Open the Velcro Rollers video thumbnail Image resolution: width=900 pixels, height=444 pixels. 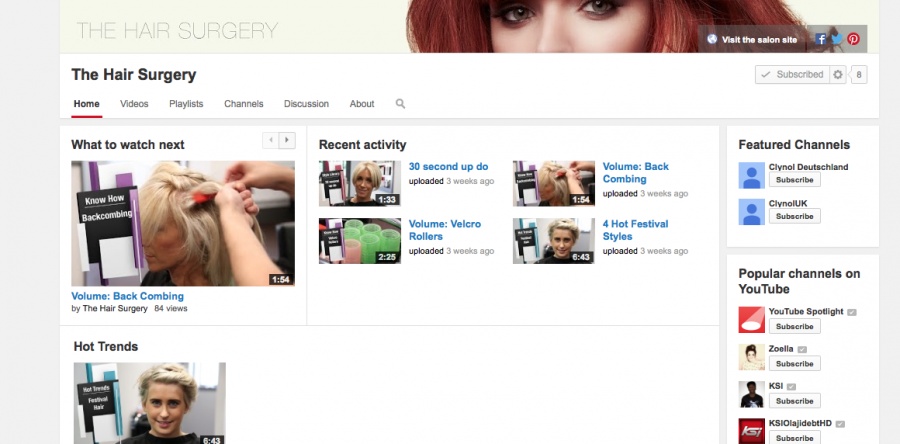coord(360,241)
